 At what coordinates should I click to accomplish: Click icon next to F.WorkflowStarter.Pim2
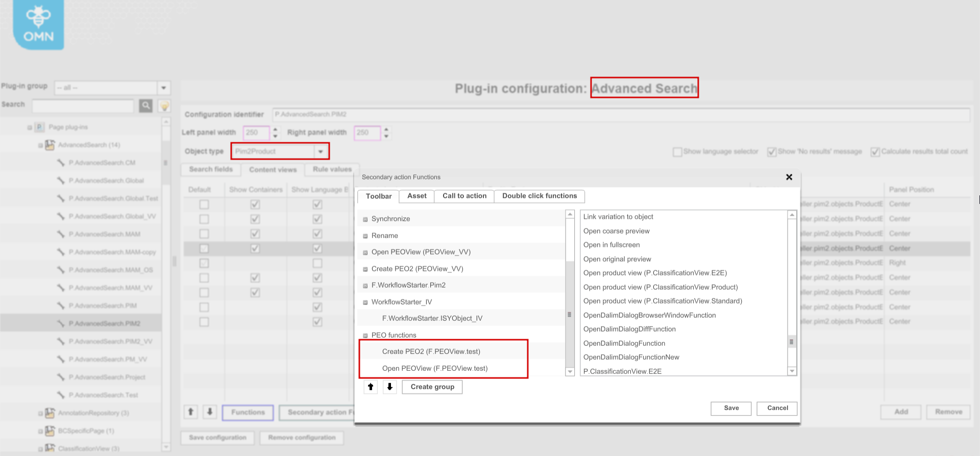pyautogui.click(x=365, y=286)
